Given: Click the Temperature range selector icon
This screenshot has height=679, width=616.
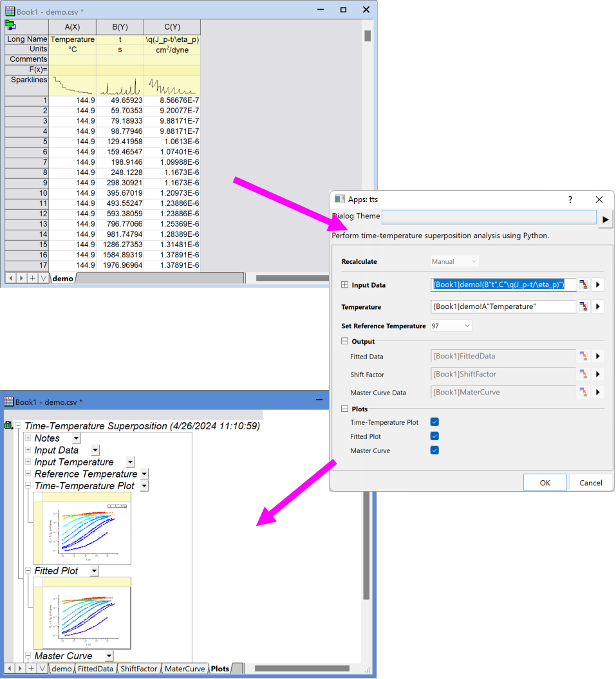Looking at the screenshot, I should tap(584, 306).
